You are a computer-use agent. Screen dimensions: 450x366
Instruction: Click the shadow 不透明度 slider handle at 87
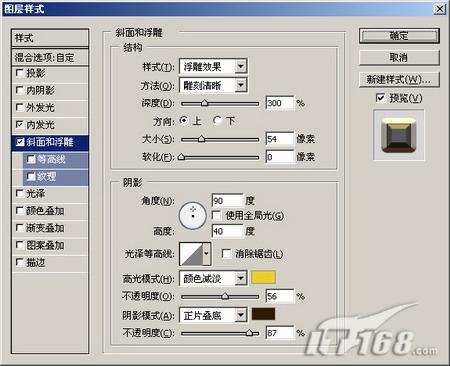(x=249, y=333)
